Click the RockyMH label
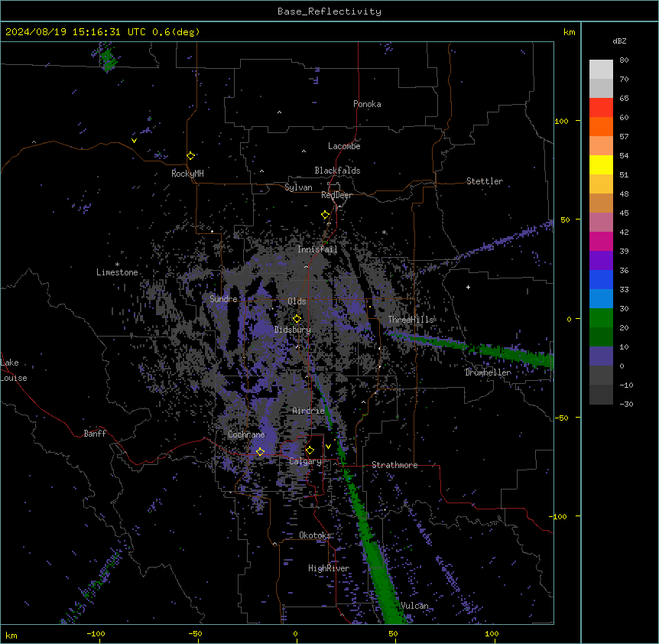The height and width of the screenshot is (644, 659). pyautogui.click(x=187, y=174)
